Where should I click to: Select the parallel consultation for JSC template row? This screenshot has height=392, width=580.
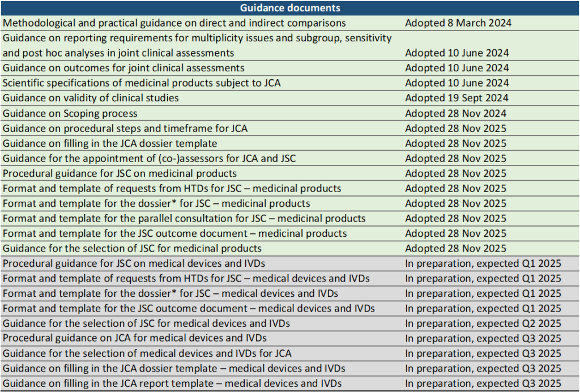click(x=184, y=218)
